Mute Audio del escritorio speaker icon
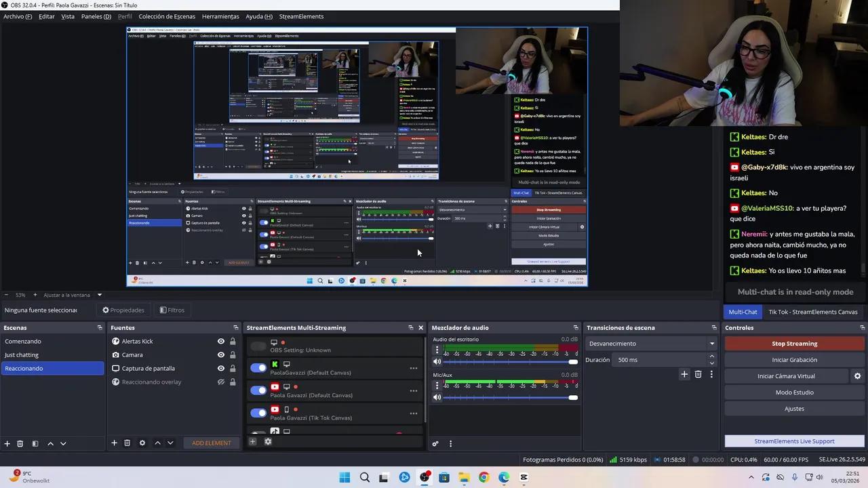This screenshot has height=488, width=868. click(x=437, y=362)
